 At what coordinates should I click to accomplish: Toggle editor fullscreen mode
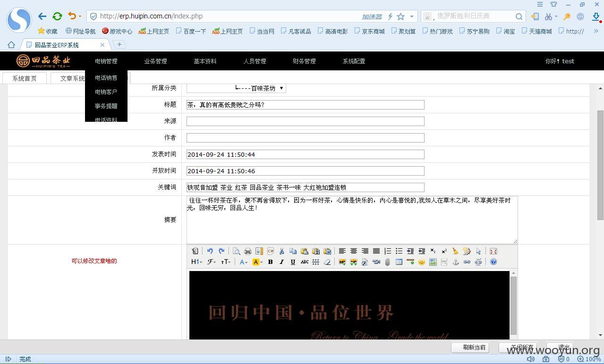493,251
